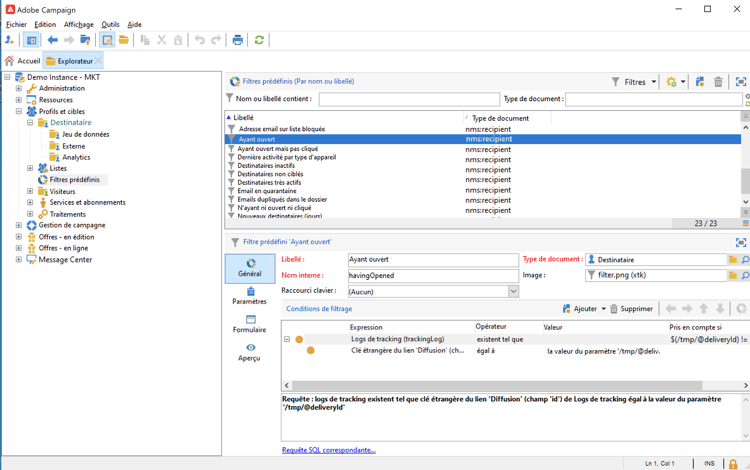Click the paste clipboard icon in toolbar
750x470 pixels.
178,40
